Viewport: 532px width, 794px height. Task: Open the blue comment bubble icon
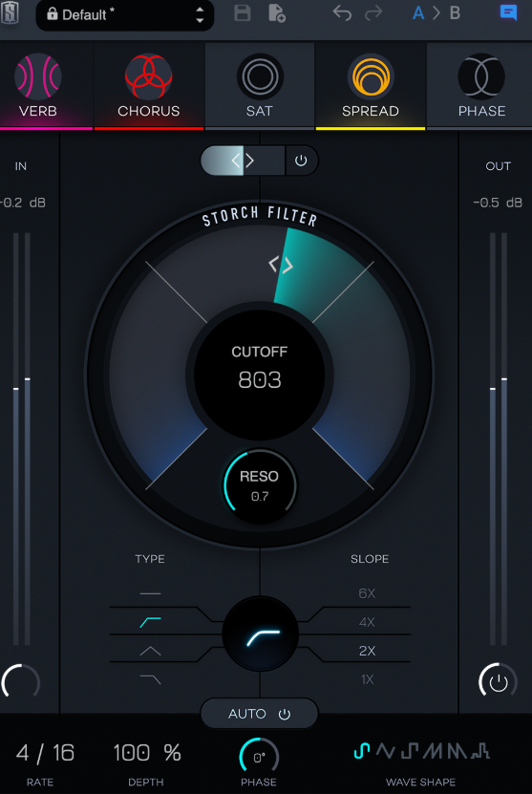click(508, 13)
